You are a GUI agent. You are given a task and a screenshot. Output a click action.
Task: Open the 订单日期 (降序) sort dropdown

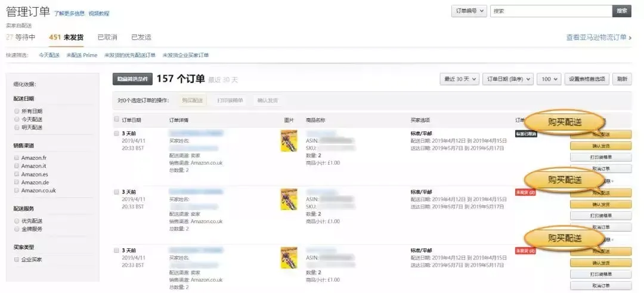pos(507,79)
